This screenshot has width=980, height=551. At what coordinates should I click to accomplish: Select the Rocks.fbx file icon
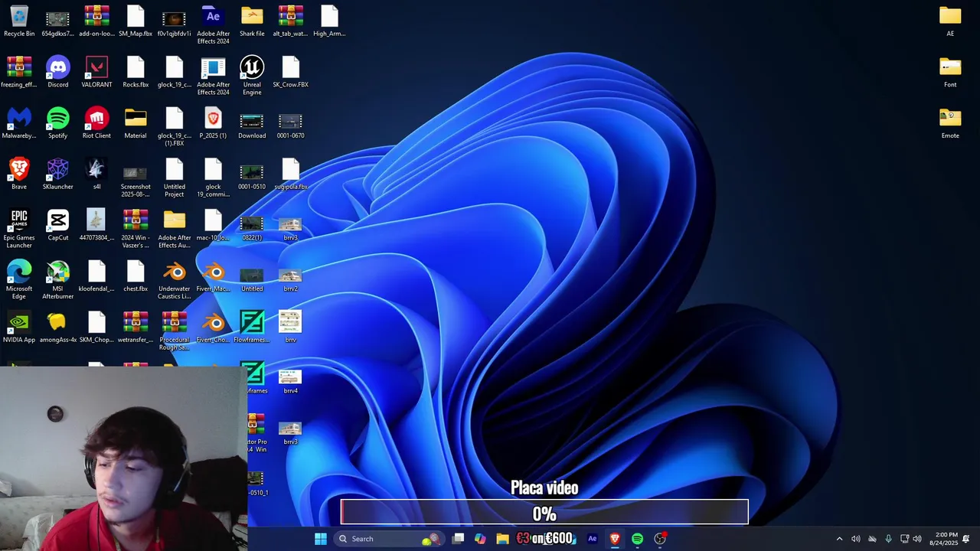(x=136, y=73)
